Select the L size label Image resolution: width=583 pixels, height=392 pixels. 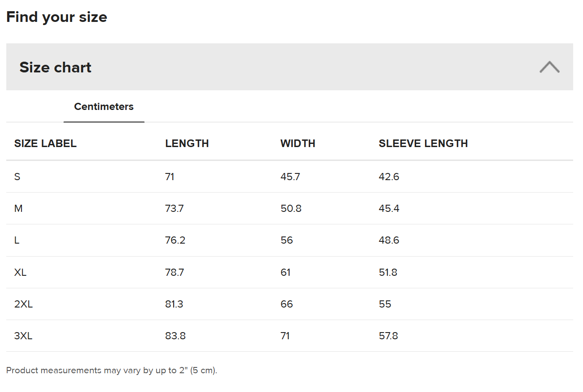[17, 240]
